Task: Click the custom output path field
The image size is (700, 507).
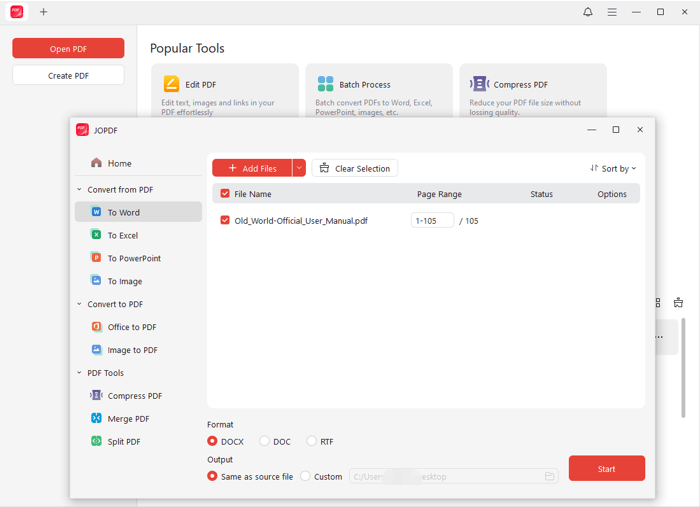Action: coord(454,477)
